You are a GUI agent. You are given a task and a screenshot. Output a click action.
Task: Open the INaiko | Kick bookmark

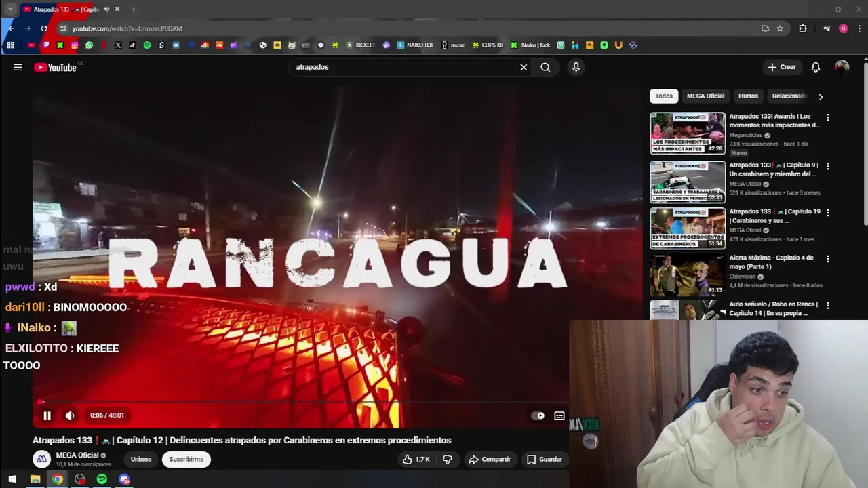pyautogui.click(x=530, y=45)
